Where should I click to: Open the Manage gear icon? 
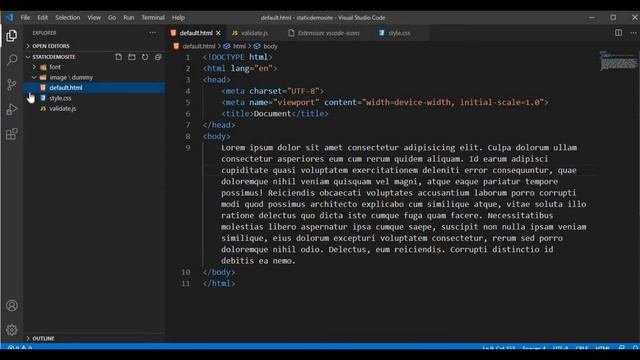(11, 330)
